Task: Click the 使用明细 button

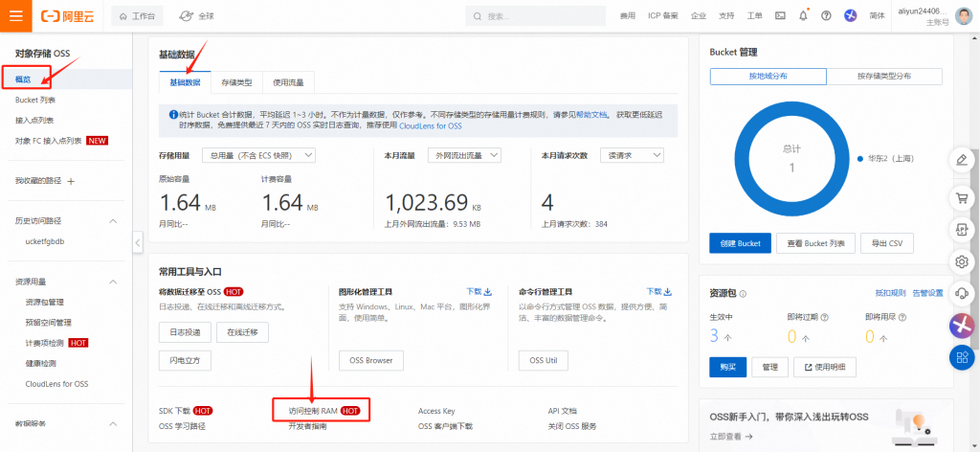Action: tap(825, 367)
